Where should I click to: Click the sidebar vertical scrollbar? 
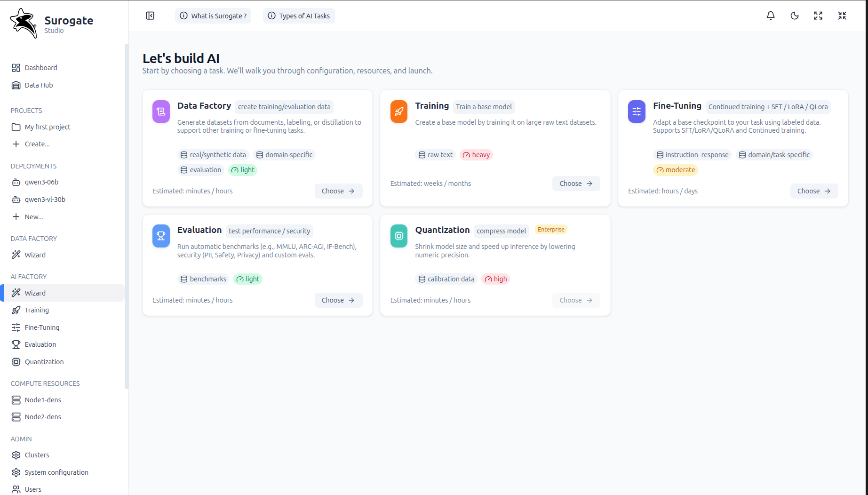pyautogui.click(x=127, y=216)
